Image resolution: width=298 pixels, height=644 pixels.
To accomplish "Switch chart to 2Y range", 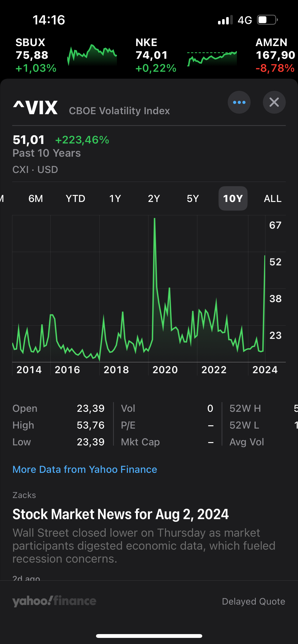I will point(154,198).
